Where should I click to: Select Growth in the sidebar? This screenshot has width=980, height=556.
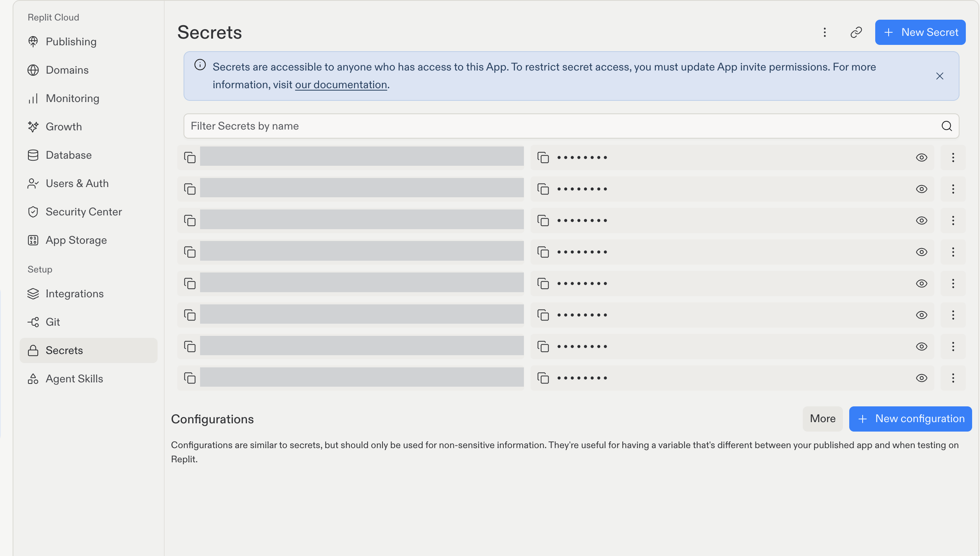[x=89, y=127]
